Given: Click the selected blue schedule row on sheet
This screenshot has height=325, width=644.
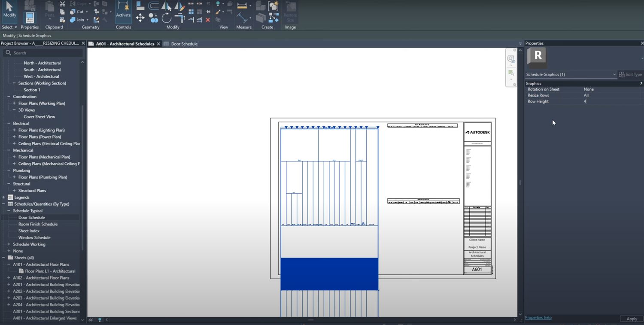Looking at the screenshot, I should pos(329,274).
